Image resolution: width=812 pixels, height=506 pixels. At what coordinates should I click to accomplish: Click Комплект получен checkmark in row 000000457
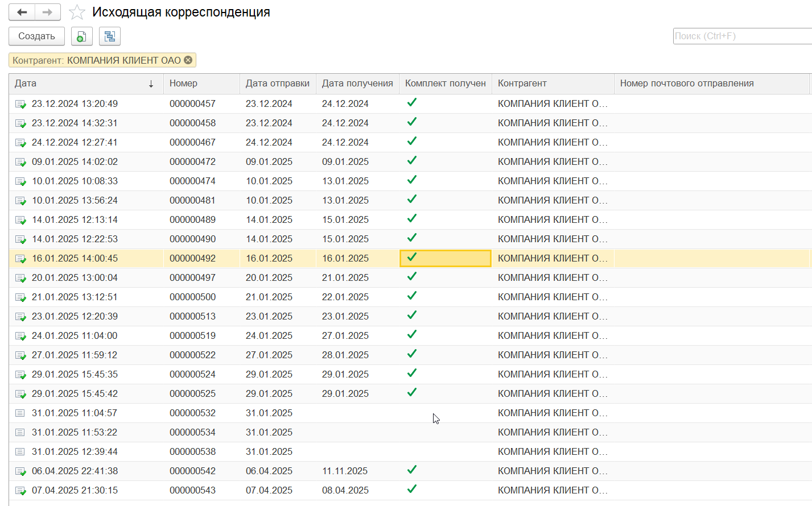(412, 102)
